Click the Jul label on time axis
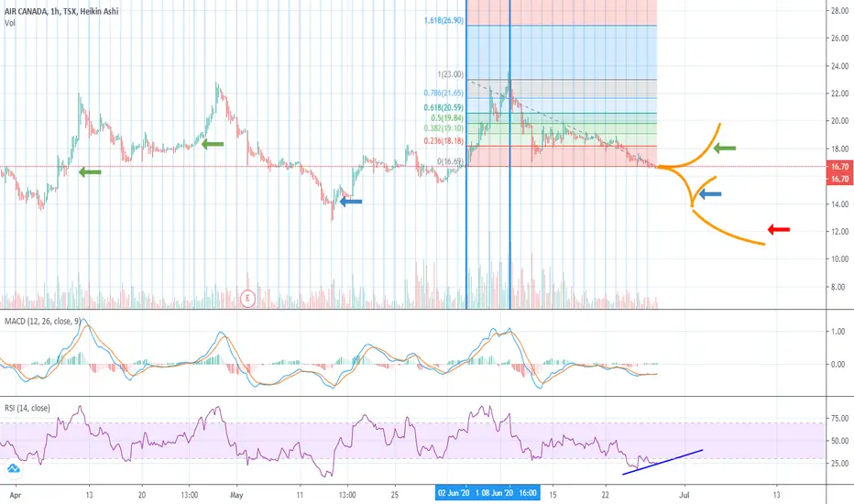This screenshot has height=504, width=854. tap(684, 495)
